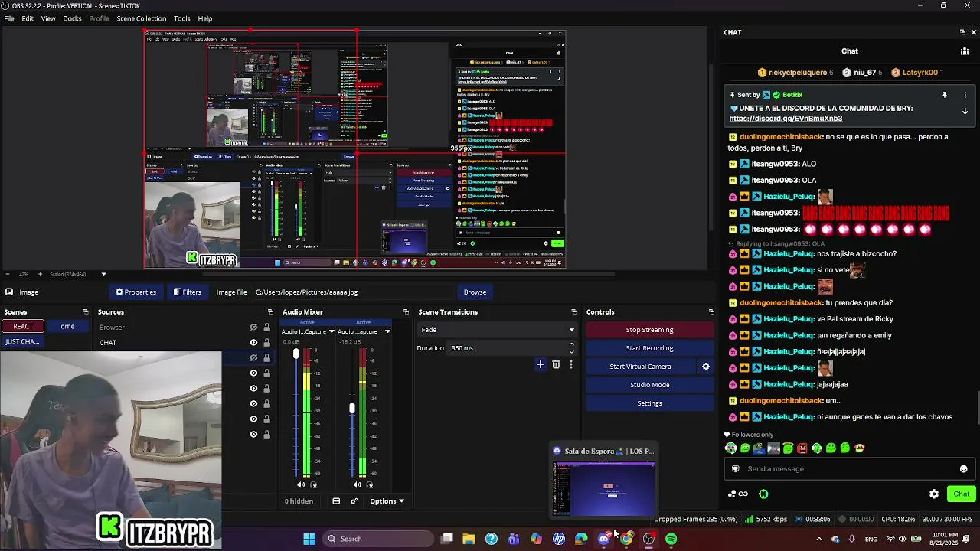Browse for an image file

click(475, 292)
